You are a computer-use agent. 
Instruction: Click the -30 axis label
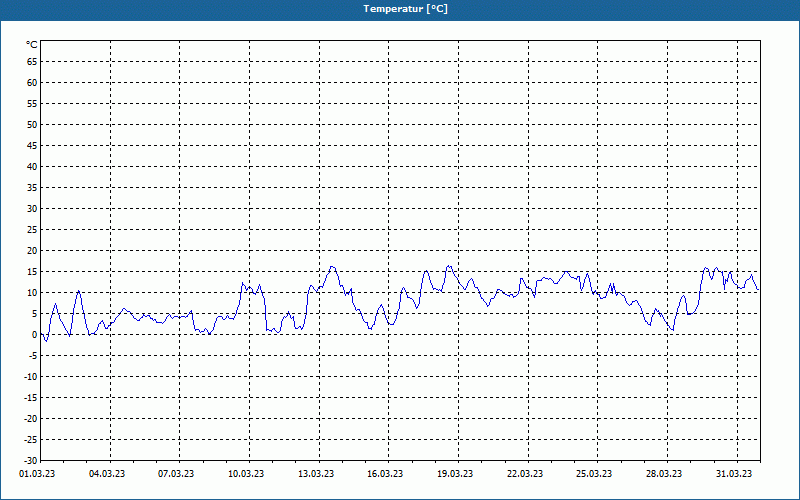click(31, 461)
